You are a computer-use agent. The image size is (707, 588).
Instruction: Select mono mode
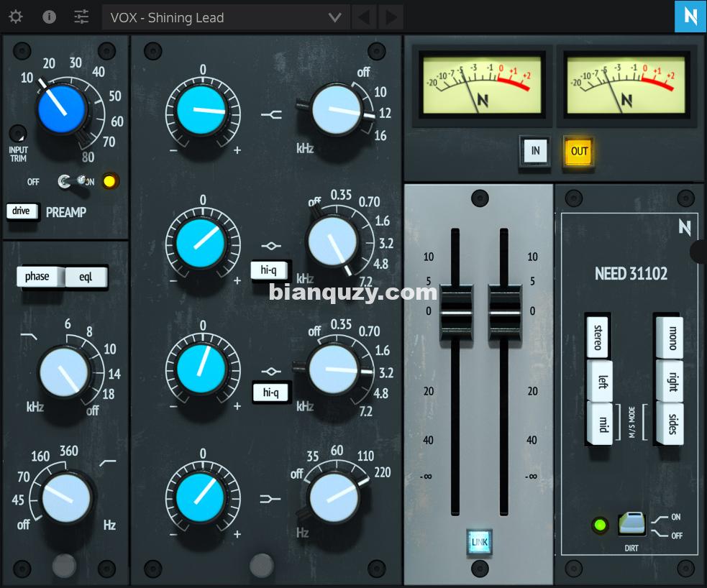click(670, 337)
